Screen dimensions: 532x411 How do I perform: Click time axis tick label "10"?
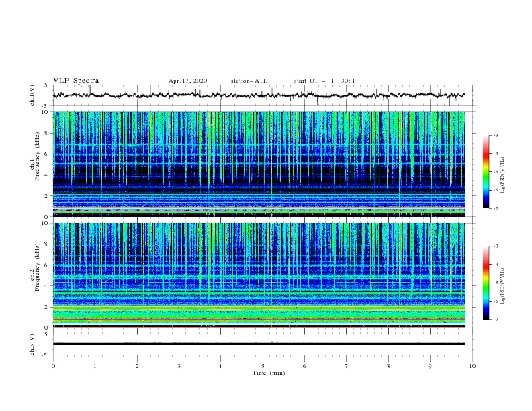(472, 366)
